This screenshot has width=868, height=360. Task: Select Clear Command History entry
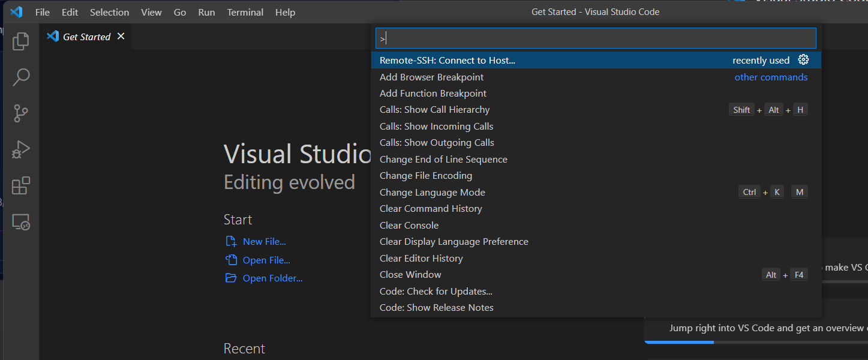431,208
